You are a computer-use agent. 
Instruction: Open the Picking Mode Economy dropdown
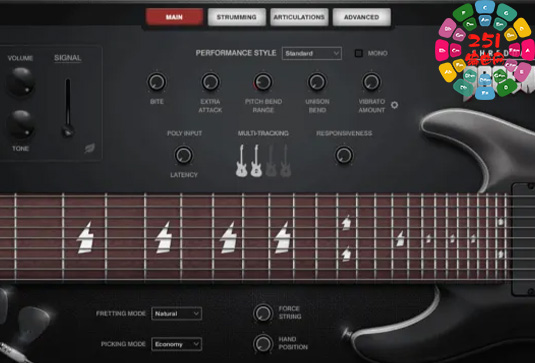176,344
